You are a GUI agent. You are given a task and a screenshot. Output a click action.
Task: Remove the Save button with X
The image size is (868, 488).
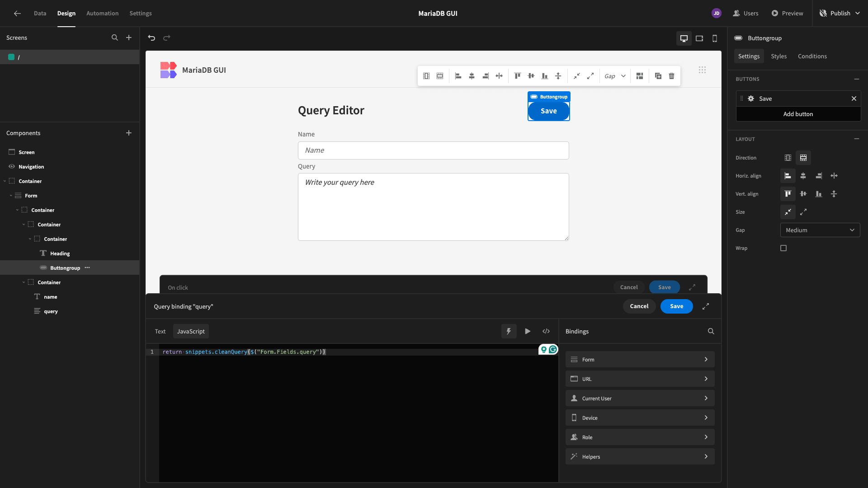[x=854, y=99]
